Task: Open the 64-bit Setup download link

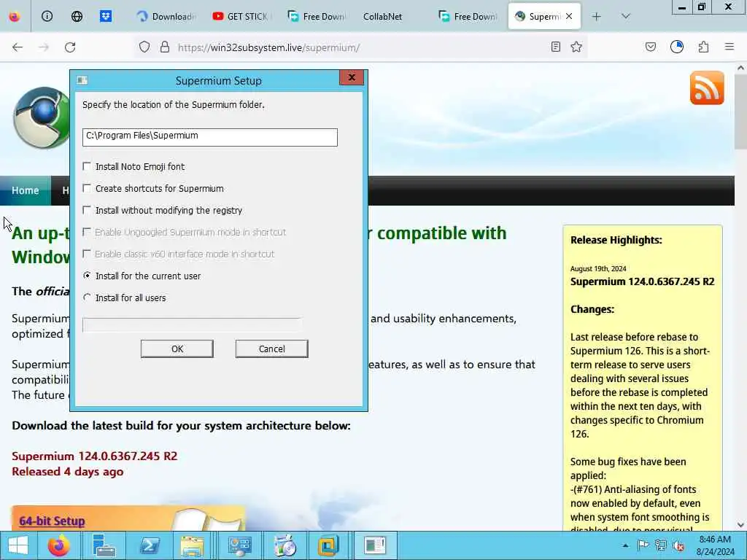Action: pyautogui.click(x=52, y=521)
